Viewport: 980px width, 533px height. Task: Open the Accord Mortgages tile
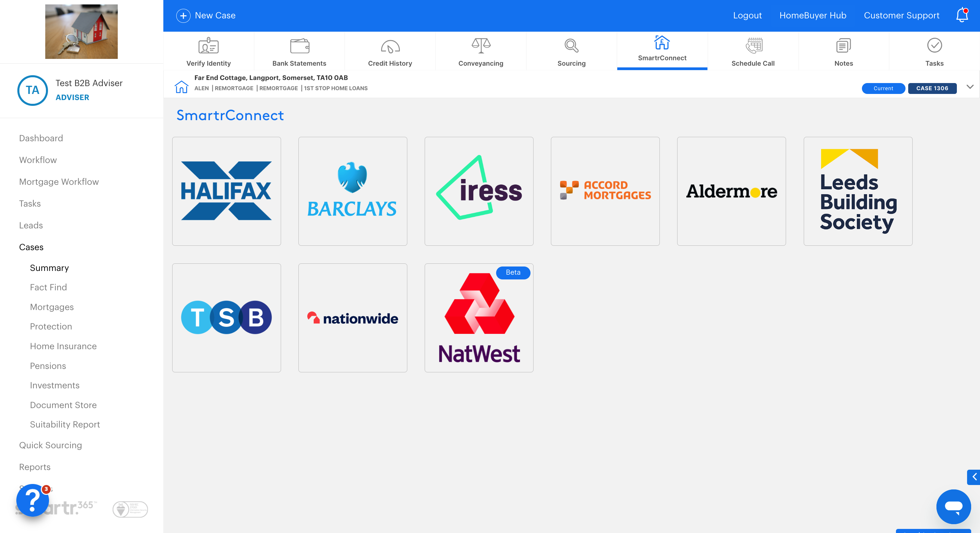coord(605,191)
